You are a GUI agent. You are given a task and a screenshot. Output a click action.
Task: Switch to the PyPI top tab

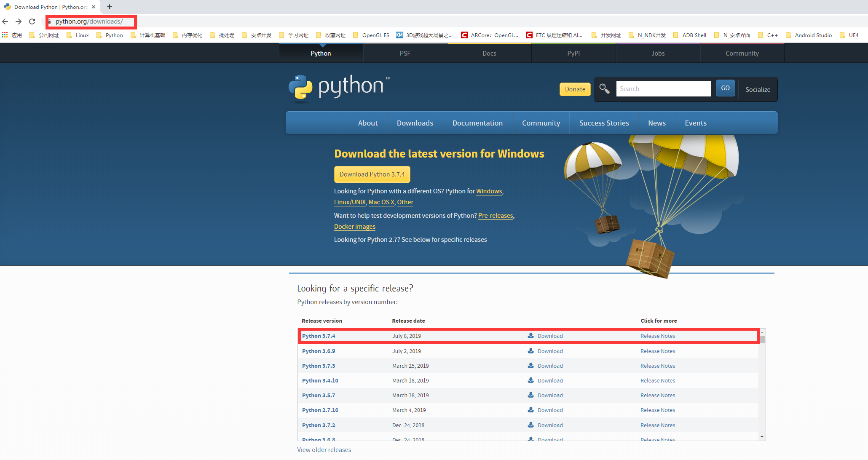tap(573, 53)
